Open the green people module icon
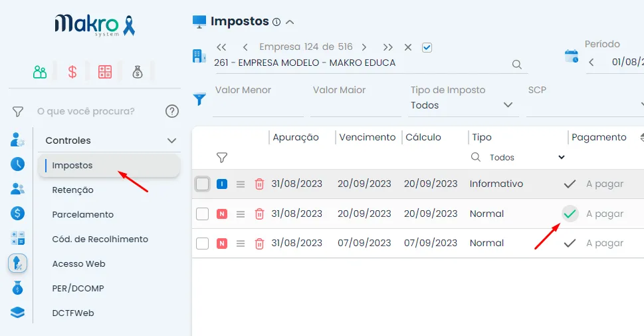644x336 pixels. [40, 73]
